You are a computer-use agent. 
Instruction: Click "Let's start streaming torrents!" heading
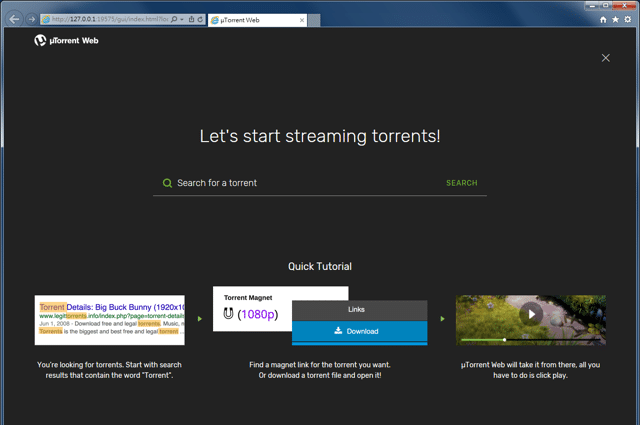tap(320, 136)
